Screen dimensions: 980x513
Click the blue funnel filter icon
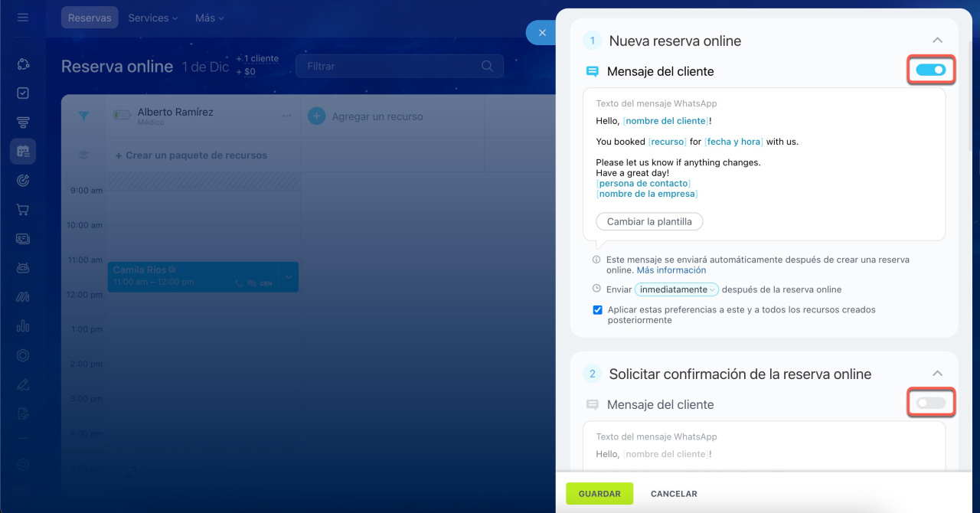(x=83, y=116)
